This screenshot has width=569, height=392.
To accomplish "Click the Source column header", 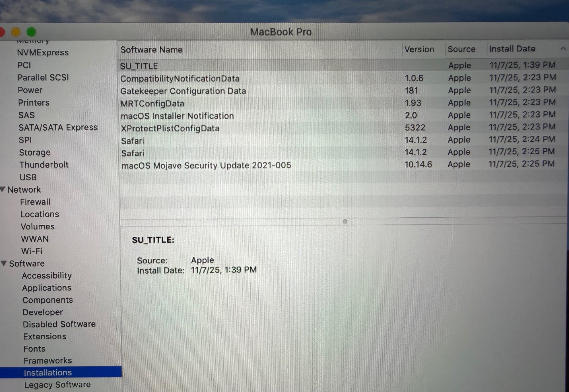I will [461, 49].
